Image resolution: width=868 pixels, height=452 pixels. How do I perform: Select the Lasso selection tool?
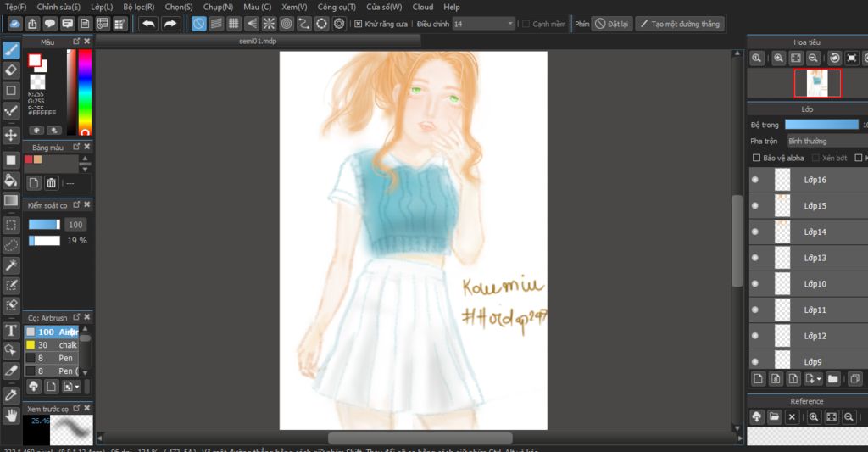click(x=11, y=245)
